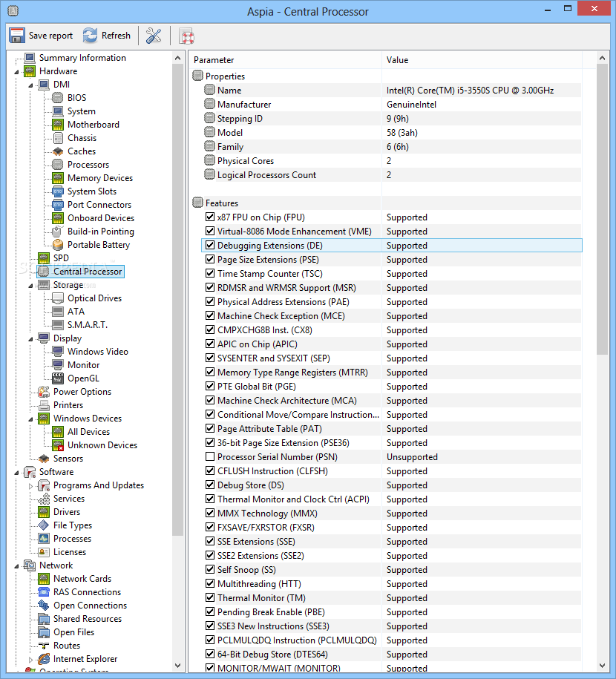Toggle the Time Stamp Counter (TSC) checkbox

point(210,273)
